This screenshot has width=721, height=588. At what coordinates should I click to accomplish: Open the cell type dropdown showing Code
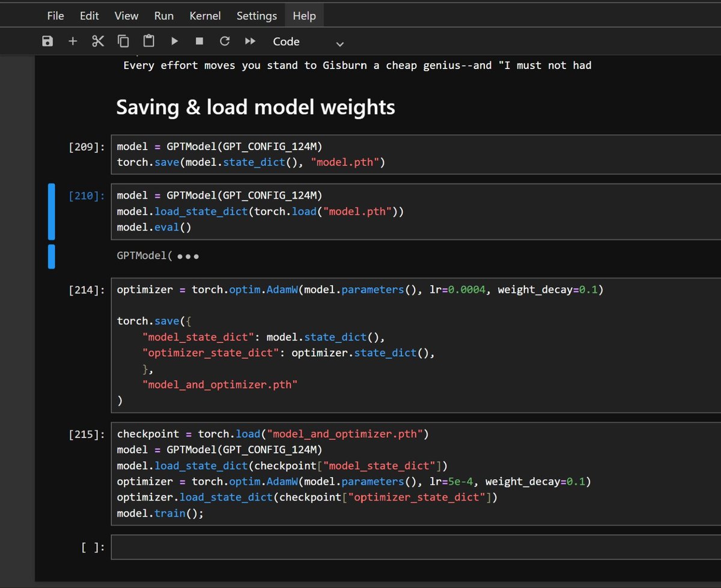coord(308,42)
